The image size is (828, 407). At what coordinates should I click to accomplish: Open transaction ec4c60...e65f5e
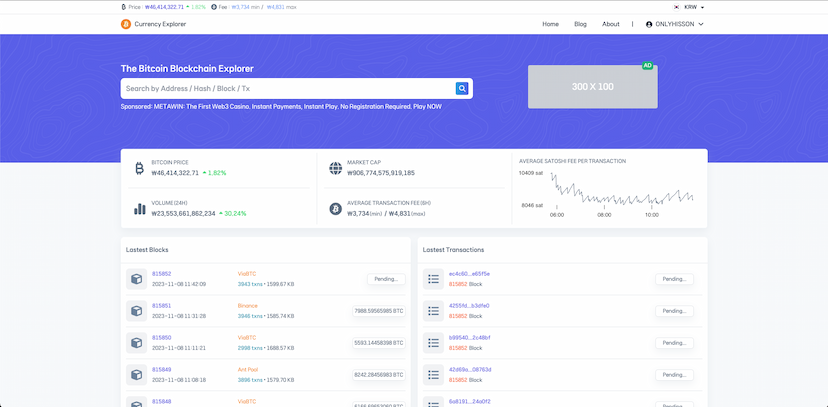[469, 274]
